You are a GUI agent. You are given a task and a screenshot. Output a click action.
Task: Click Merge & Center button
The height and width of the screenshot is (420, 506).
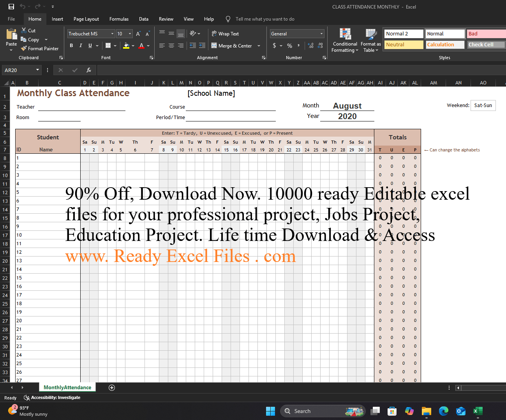232,46
